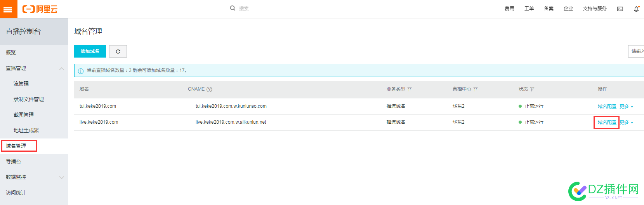Click the search magnifier icon
The image size is (644, 205).
(x=233, y=8)
